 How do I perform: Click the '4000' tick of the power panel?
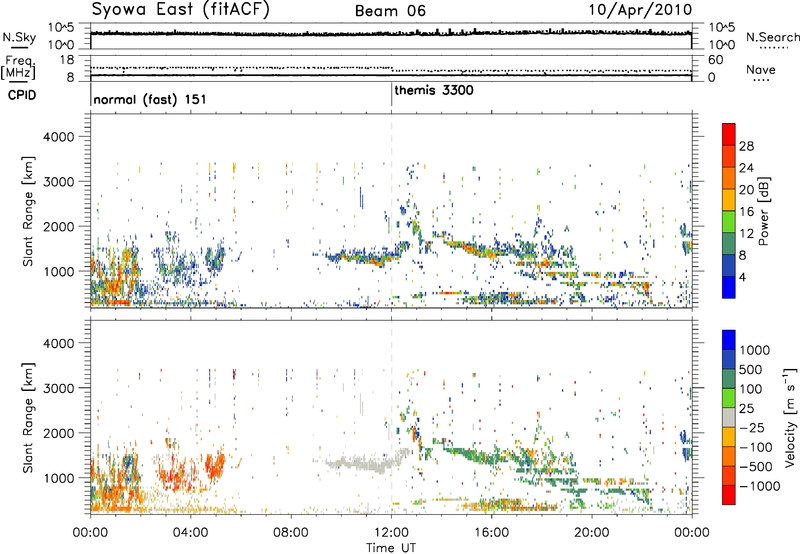pos(59,137)
